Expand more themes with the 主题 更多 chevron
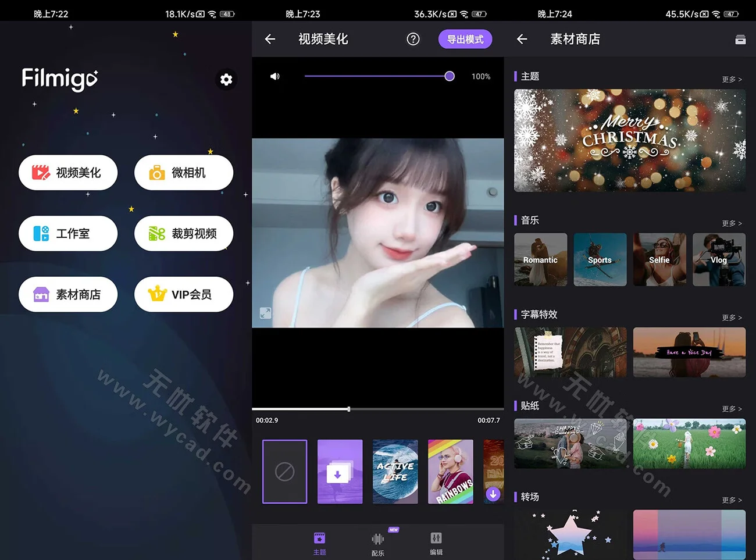Screen dimensions: 756x560 tap(731, 79)
